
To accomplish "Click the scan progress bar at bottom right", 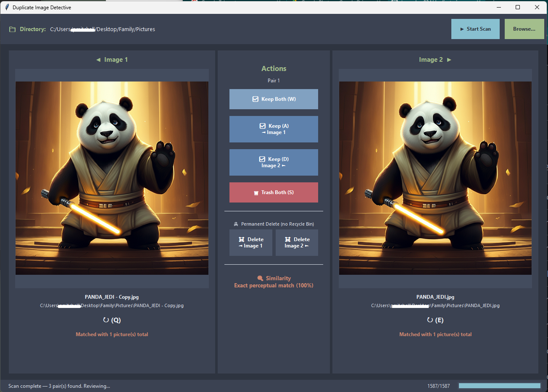I will click(499, 385).
